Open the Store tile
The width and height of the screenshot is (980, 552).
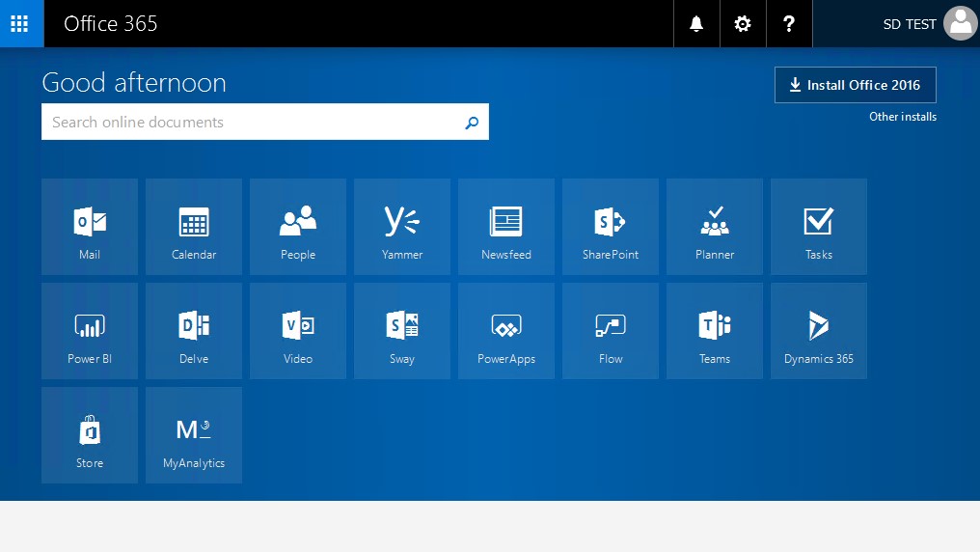click(90, 435)
